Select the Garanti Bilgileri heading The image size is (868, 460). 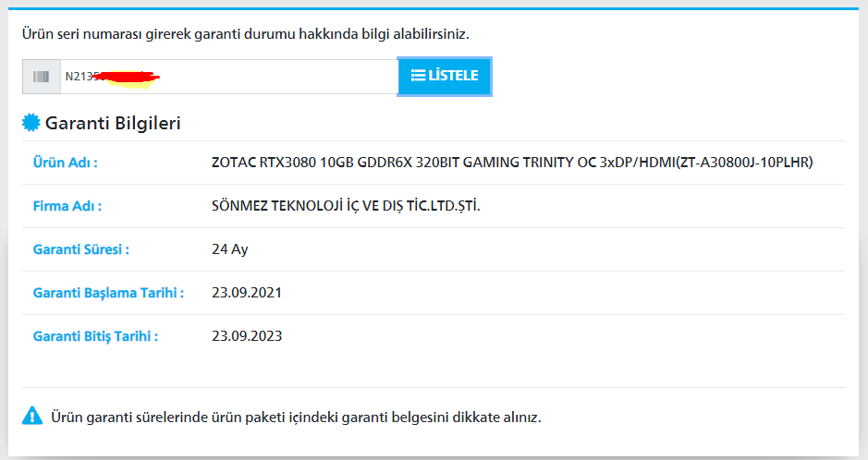113,123
